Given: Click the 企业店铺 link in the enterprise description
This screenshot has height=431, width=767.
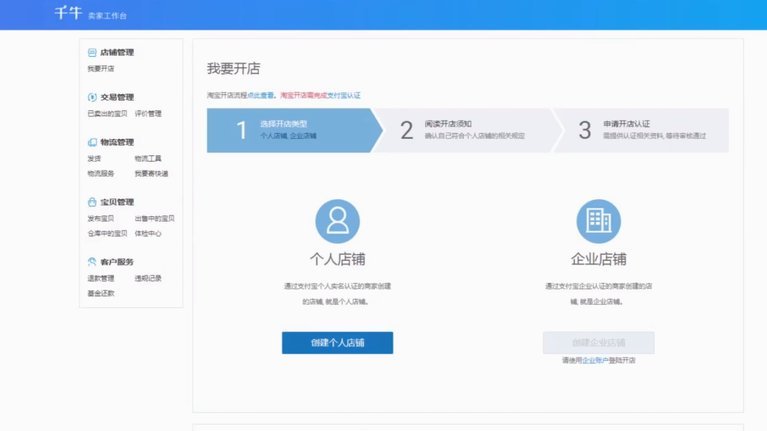Looking at the screenshot, I should [x=606, y=301].
